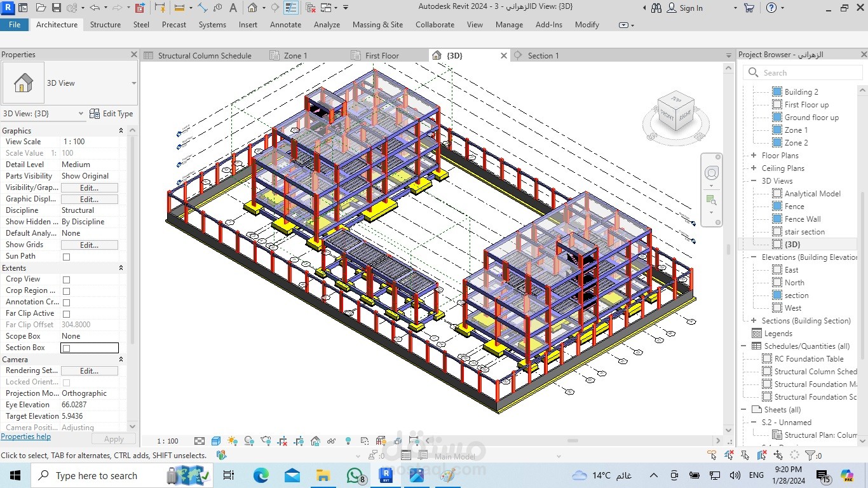Open the 3D View type selector dropdown

[x=81, y=113]
